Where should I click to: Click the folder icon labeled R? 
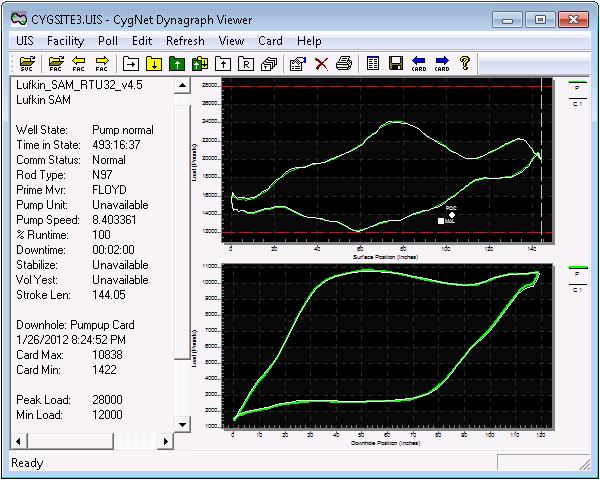coord(246,64)
